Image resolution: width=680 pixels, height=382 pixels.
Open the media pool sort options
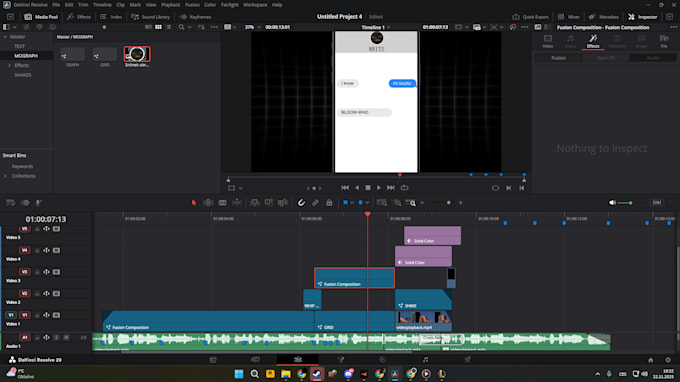201,27
